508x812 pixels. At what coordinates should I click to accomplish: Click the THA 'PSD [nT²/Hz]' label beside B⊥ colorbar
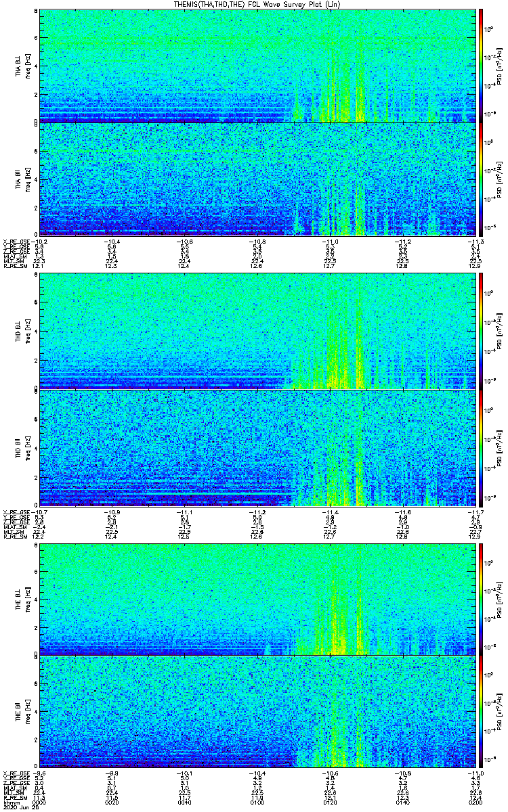[498, 66]
